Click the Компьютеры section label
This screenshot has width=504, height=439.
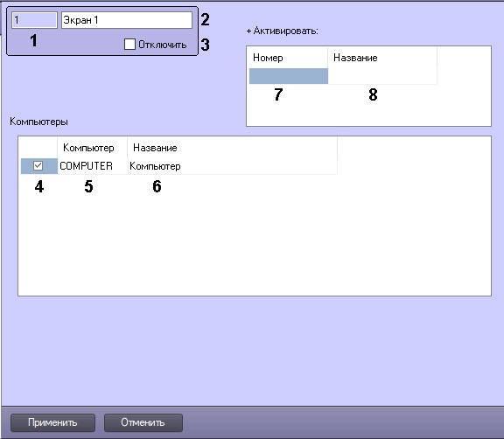click(x=38, y=122)
